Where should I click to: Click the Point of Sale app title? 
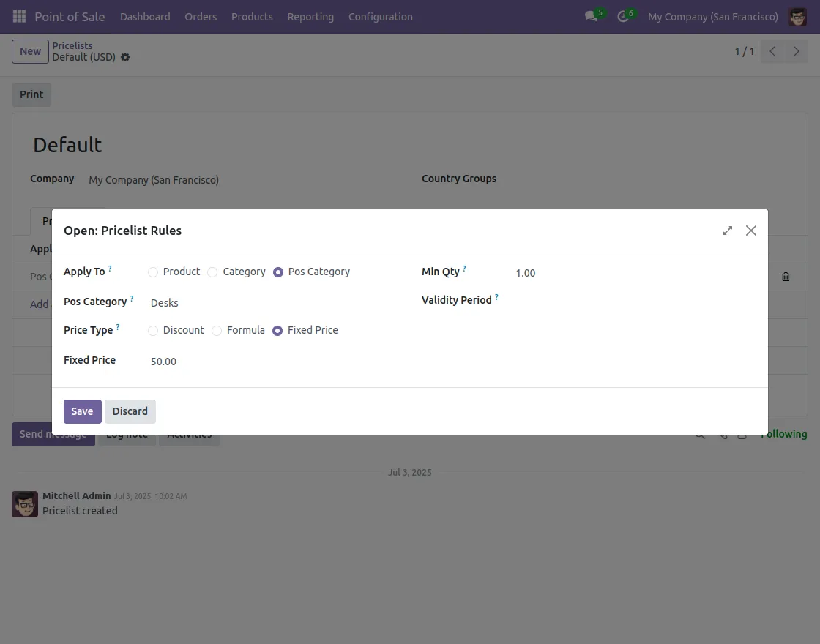click(70, 17)
